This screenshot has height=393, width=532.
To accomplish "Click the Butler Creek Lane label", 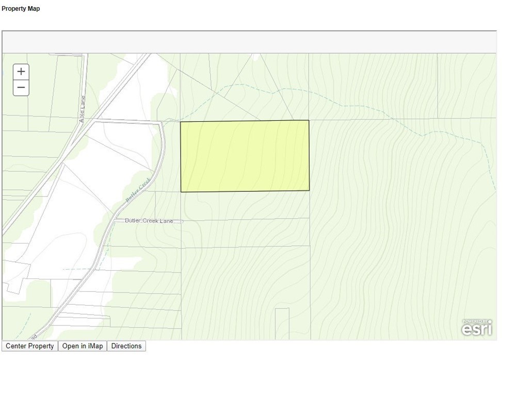I will click(149, 221).
